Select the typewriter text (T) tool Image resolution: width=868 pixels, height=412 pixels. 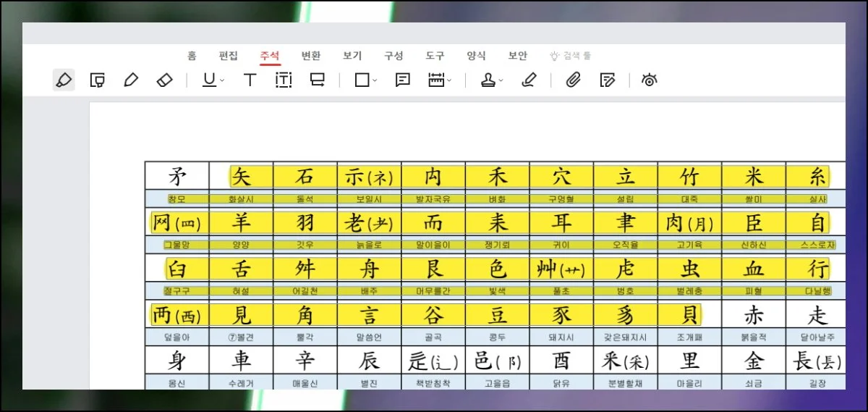[250, 80]
